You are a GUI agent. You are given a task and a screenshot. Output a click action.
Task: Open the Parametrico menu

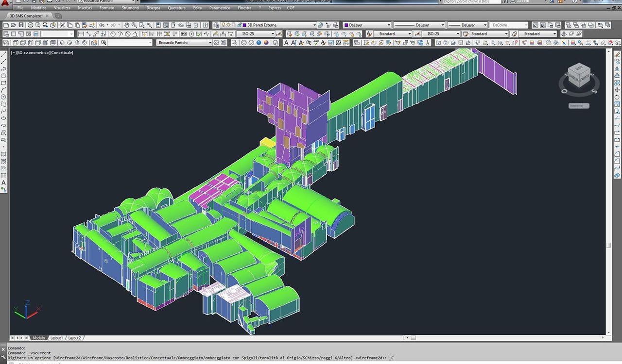(220, 8)
